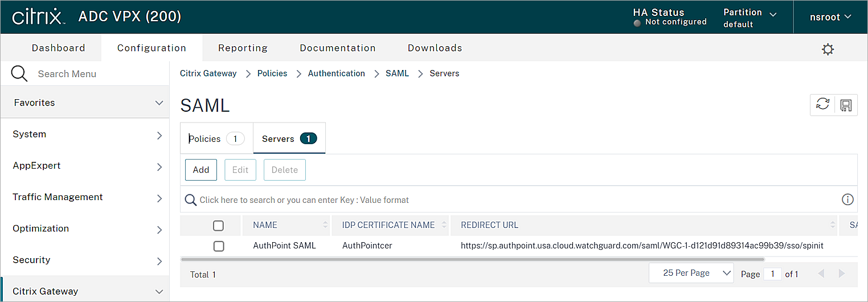This screenshot has height=302, width=868.
Task: Open the Partition default dropdown
Action: [x=750, y=18]
